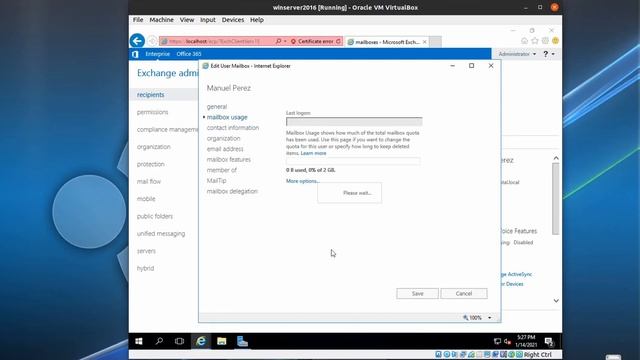The height and width of the screenshot is (360, 640).
Task: Click the address bar refresh icon
Action: pyautogui.click(x=338, y=41)
